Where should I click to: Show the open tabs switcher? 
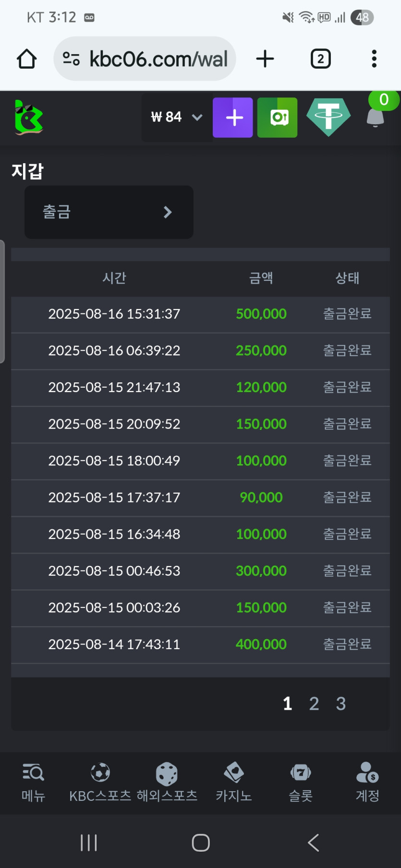coord(320,59)
